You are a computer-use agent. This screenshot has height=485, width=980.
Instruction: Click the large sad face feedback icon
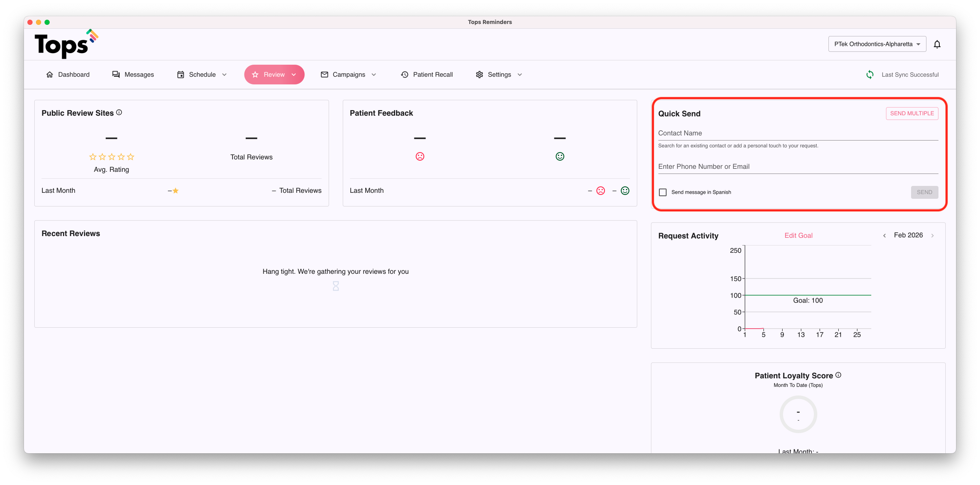(420, 156)
